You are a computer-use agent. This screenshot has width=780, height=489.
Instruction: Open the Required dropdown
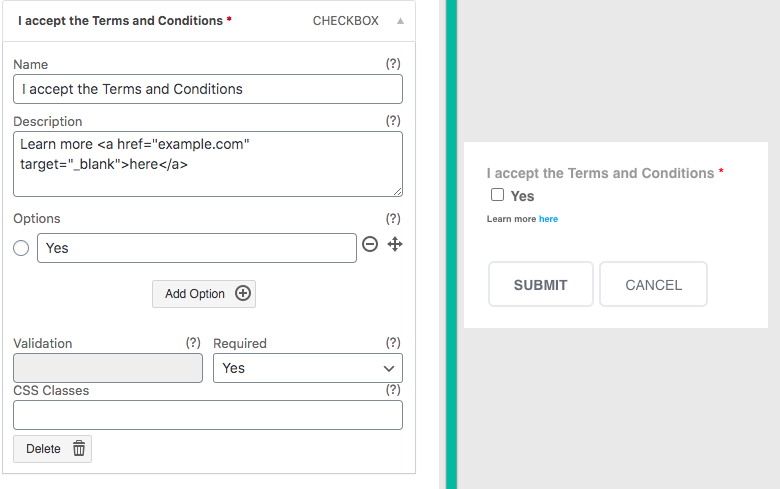[308, 368]
